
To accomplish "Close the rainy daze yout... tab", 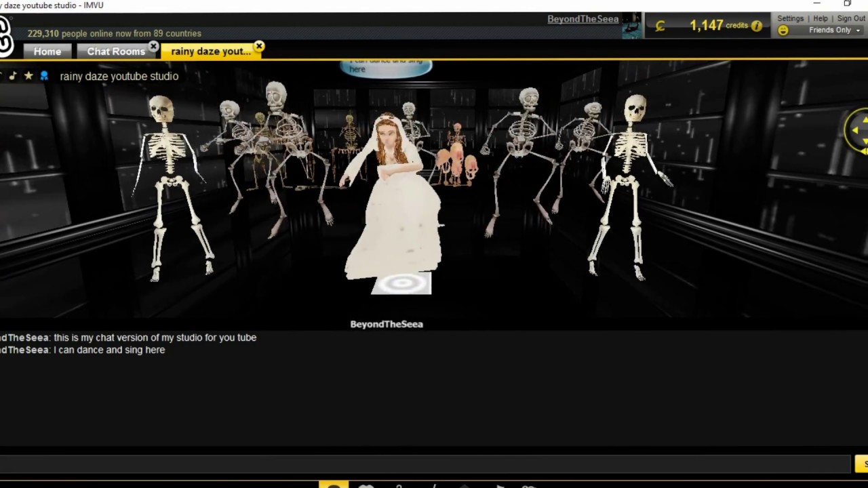I will tap(259, 47).
